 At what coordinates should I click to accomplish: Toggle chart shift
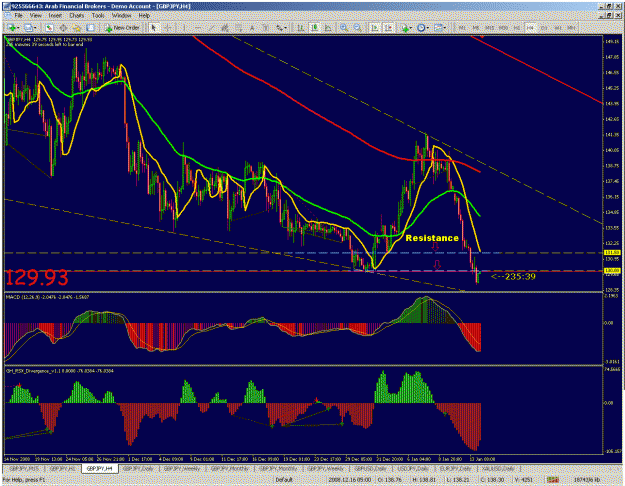[388, 28]
